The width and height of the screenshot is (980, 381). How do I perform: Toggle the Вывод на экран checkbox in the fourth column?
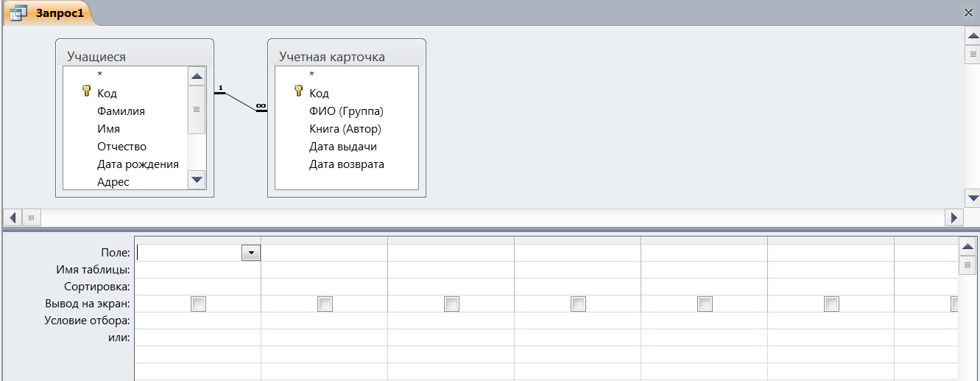click(x=578, y=304)
